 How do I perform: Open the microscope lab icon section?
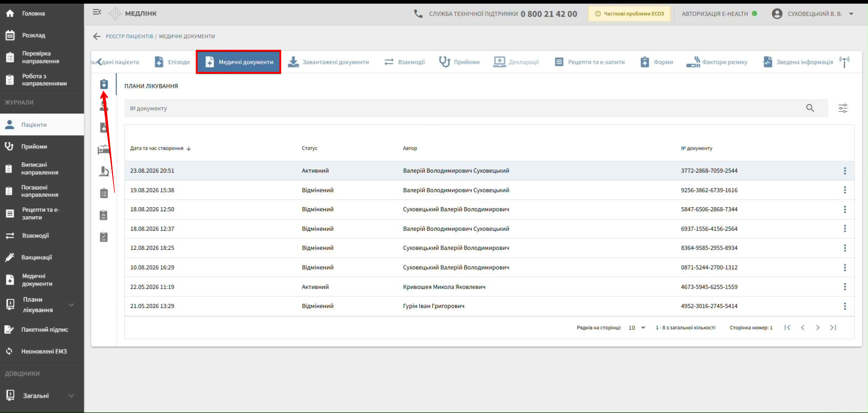[104, 171]
